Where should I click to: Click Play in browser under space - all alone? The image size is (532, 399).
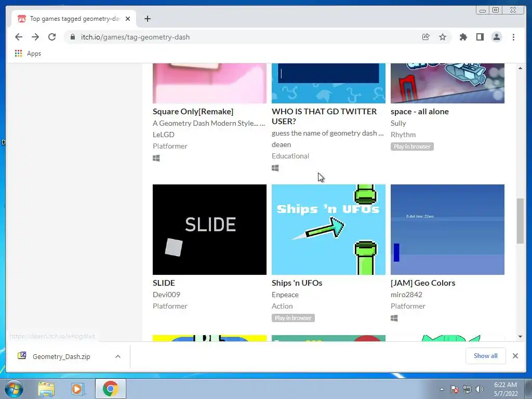(412, 146)
